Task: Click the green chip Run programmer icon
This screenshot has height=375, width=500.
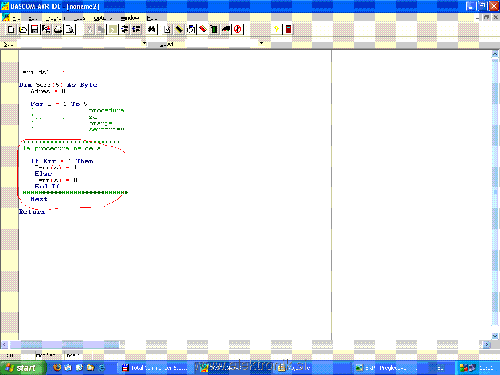Action: 214,30
